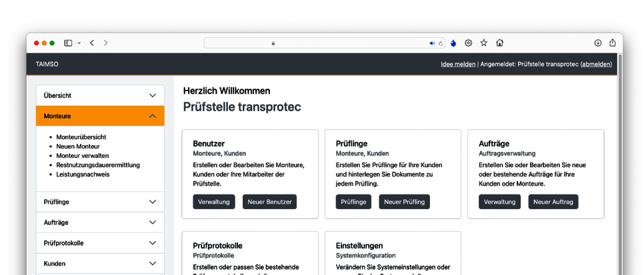Image resolution: width=644 pixels, height=275 pixels.
Task: Click 'Auftragsverwaltung' subtitle in Aufträge card
Action: coord(507,154)
